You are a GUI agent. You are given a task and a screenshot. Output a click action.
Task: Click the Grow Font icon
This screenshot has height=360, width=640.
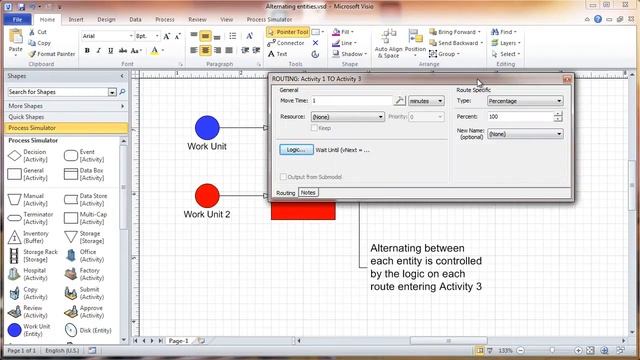[167, 36]
